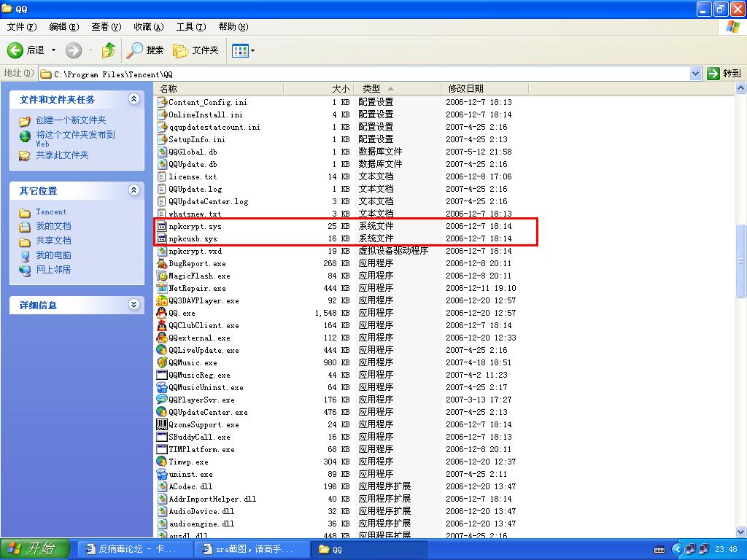Select the QQPlayerSvr.exe icon
This screenshot has height=560, width=747.
[162, 400]
